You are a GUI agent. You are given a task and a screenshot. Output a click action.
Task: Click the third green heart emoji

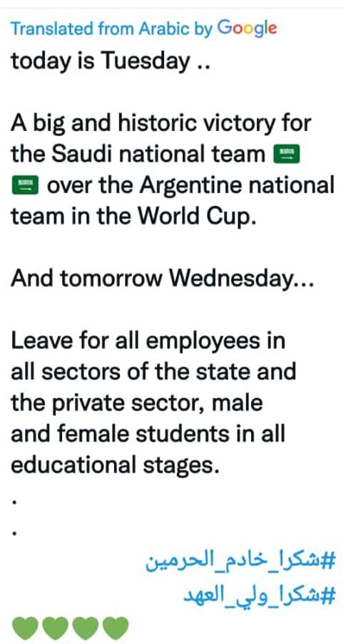85,628
